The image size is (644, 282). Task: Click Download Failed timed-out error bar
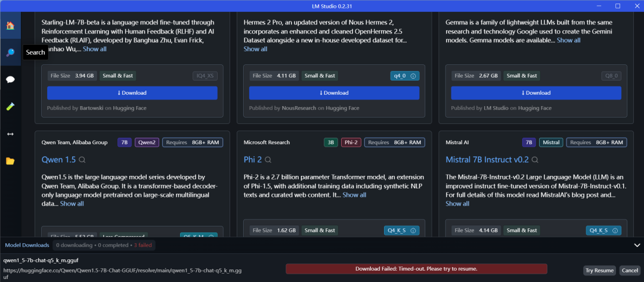[x=416, y=269]
